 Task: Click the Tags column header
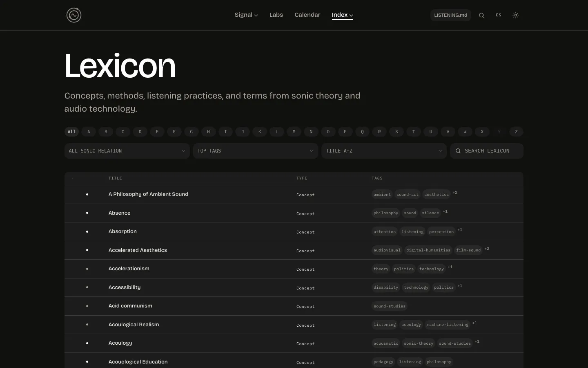coord(377,178)
